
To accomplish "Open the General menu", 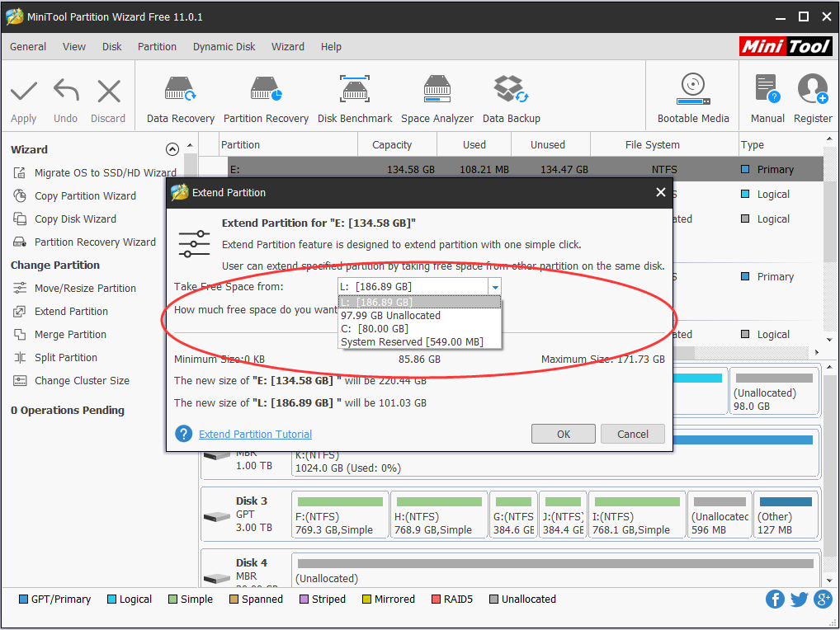I will pyautogui.click(x=28, y=46).
